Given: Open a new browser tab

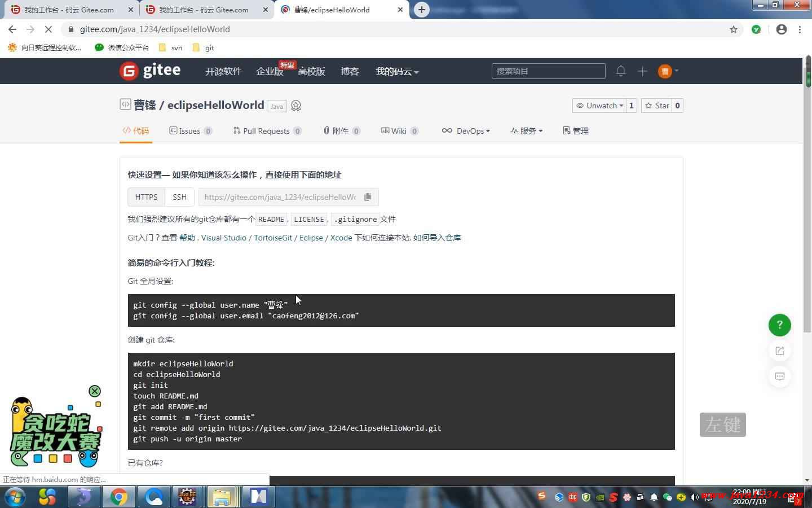Looking at the screenshot, I should 421,10.
